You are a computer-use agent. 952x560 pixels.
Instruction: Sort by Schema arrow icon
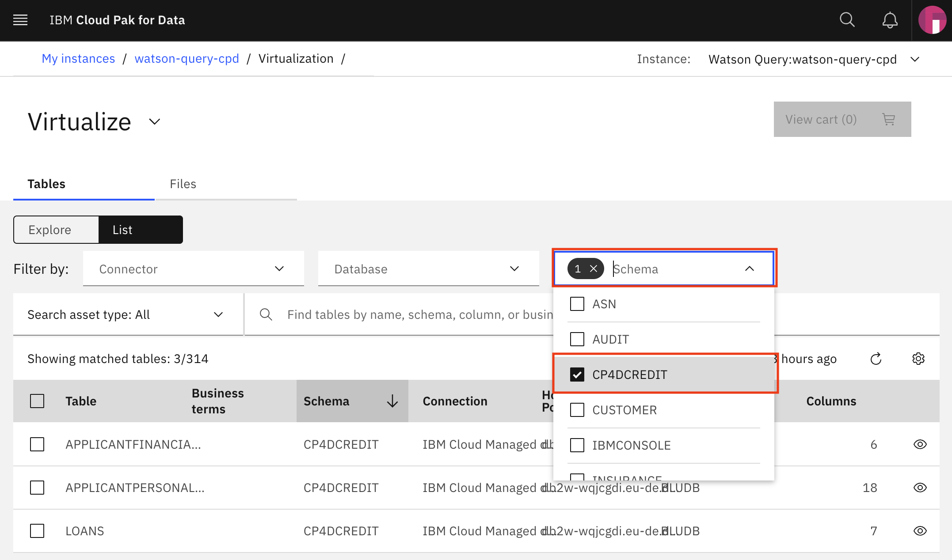(392, 401)
